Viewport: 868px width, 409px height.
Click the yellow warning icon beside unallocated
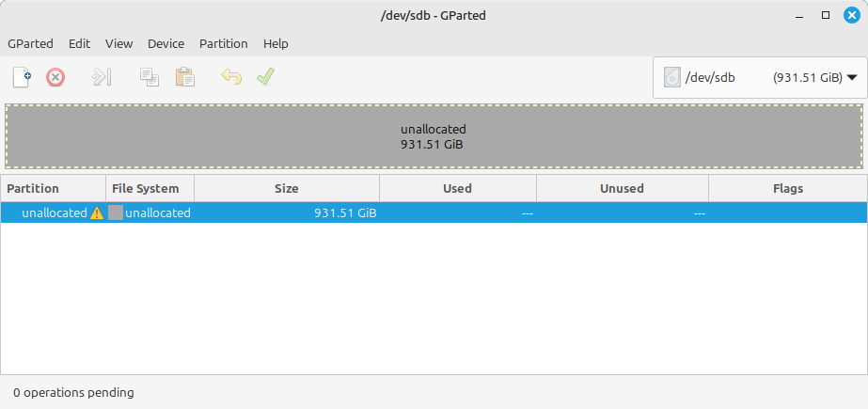pyautogui.click(x=97, y=213)
